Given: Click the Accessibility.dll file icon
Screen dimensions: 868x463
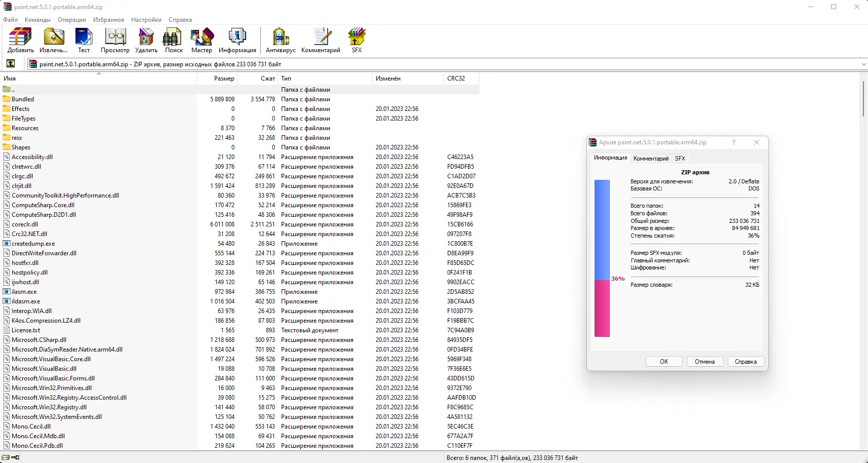Looking at the screenshot, I should (7, 157).
